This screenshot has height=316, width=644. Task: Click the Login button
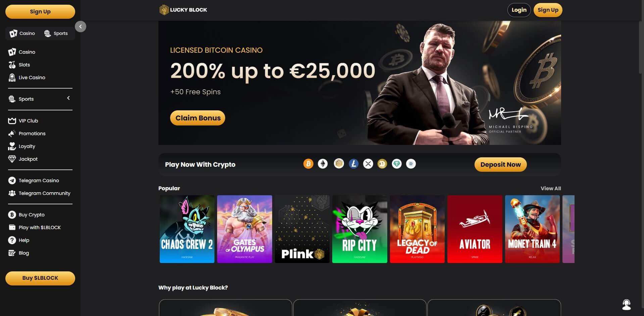click(519, 10)
